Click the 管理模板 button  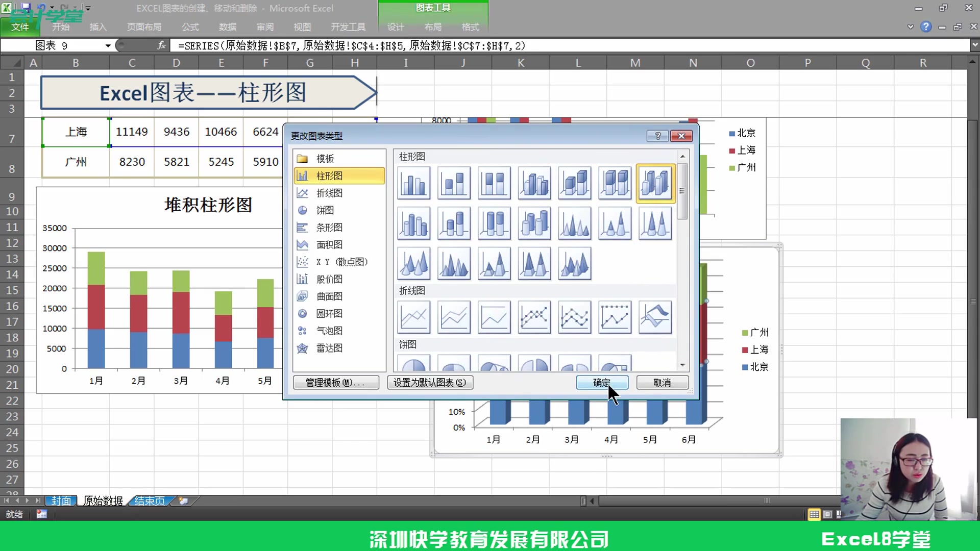pos(336,383)
